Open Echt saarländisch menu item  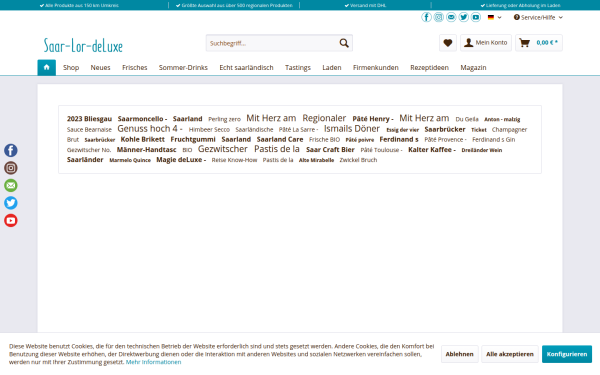tap(246, 68)
